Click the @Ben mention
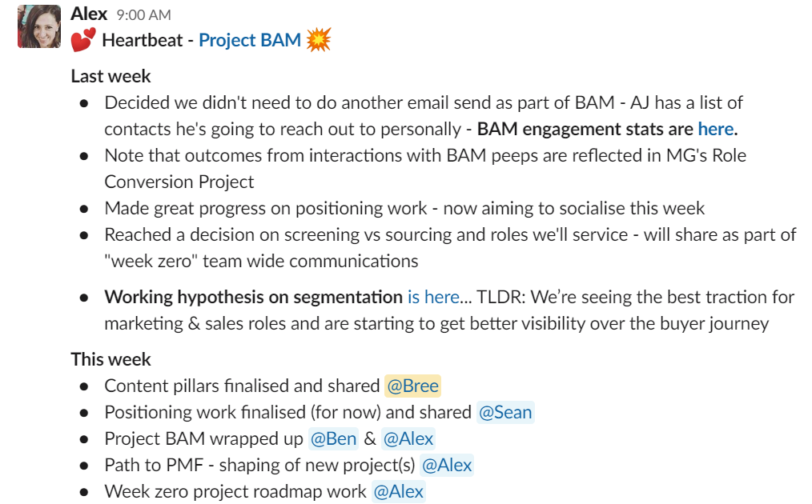 [x=333, y=439]
